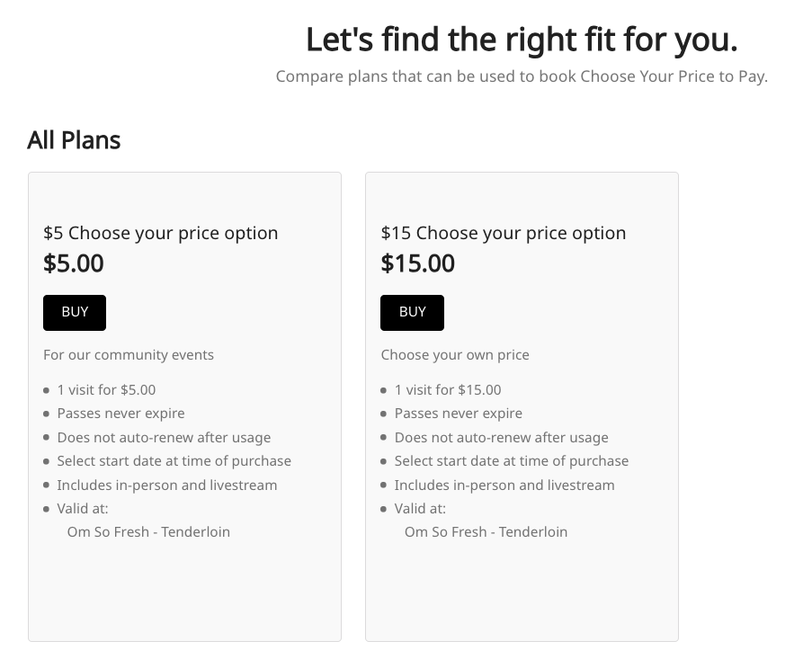Image resolution: width=812 pixels, height=668 pixels.
Task: Click "For our community events" description
Action: tap(129, 354)
